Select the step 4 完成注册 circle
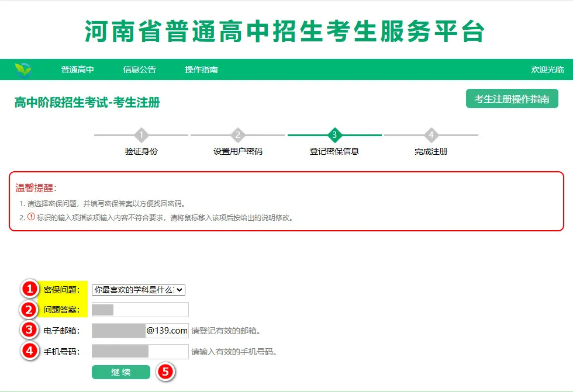Viewport: 573px width, 392px height. tap(432, 135)
